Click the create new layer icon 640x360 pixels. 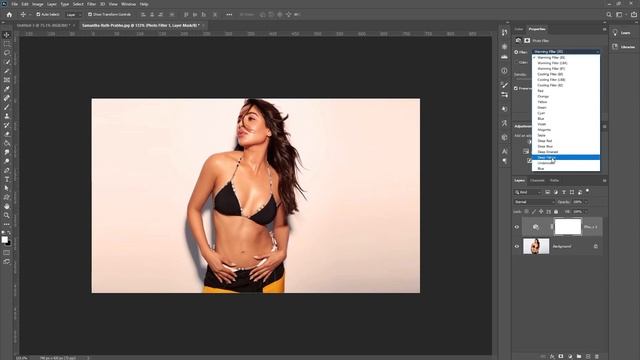pos(588,356)
